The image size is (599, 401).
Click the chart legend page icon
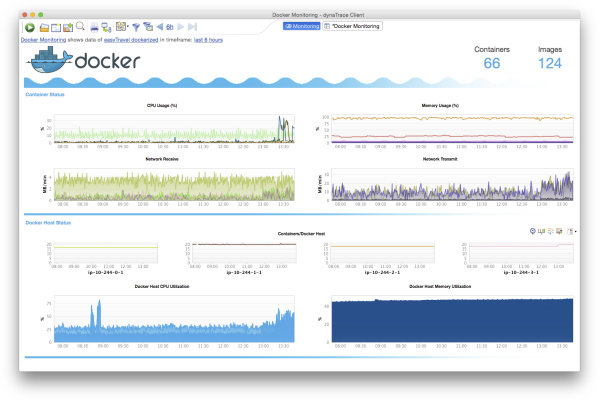pos(570,231)
